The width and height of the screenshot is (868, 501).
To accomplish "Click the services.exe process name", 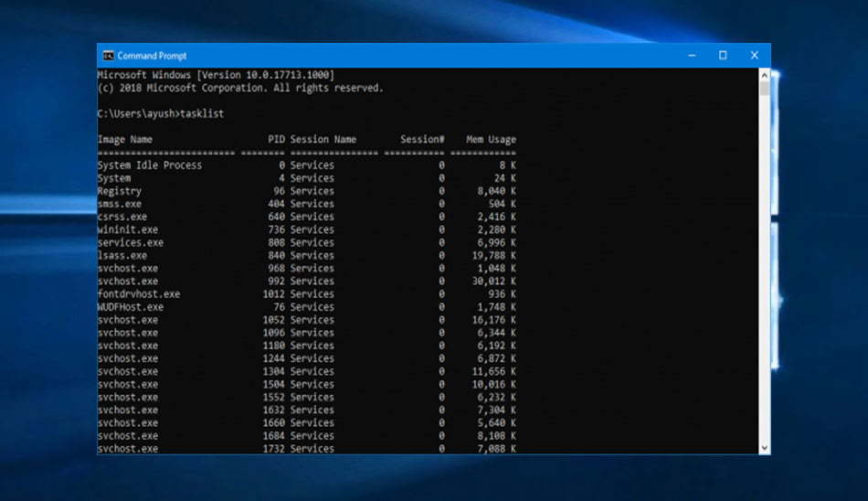I will coord(131,243).
